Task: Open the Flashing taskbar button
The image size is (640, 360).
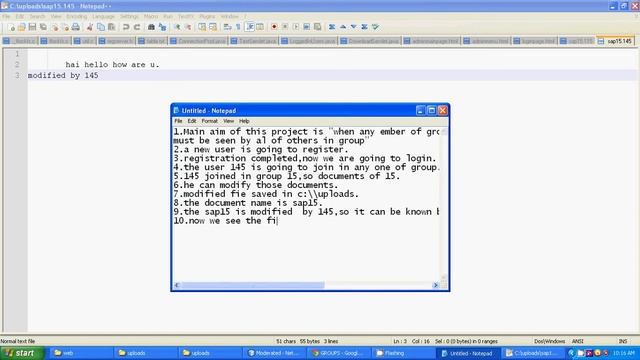Action: tap(403, 353)
